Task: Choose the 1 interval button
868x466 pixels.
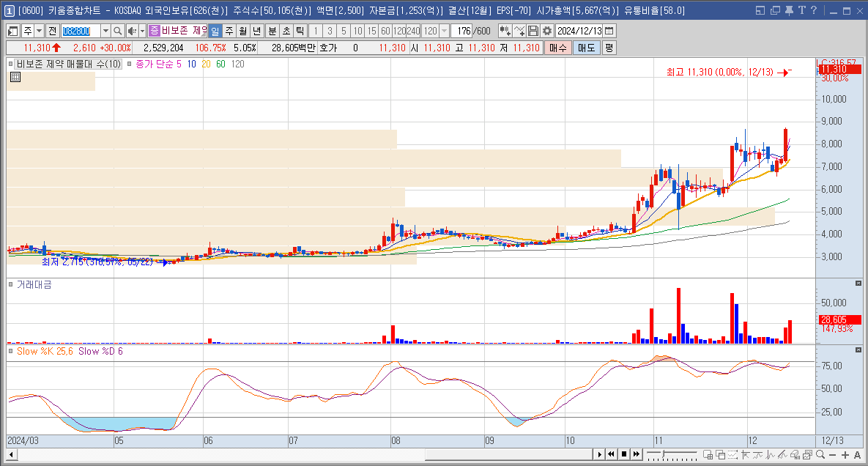Action: (316, 31)
